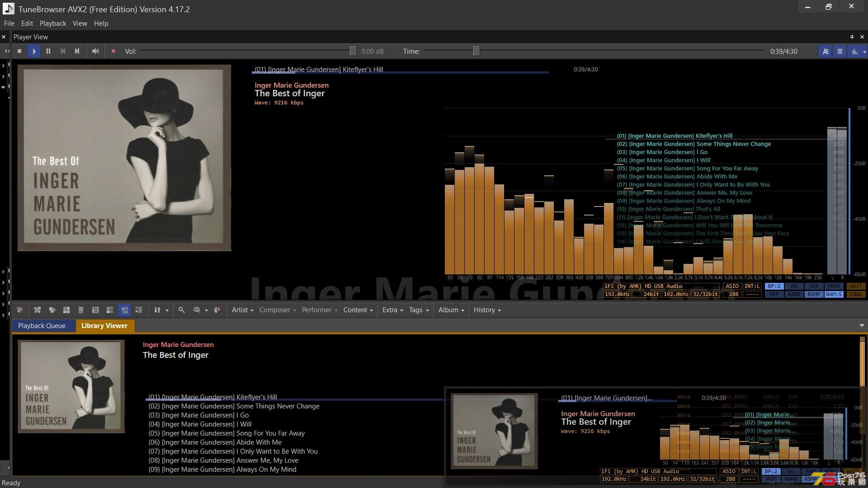Select the highlighted album-tracks layout icon

tap(124, 310)
